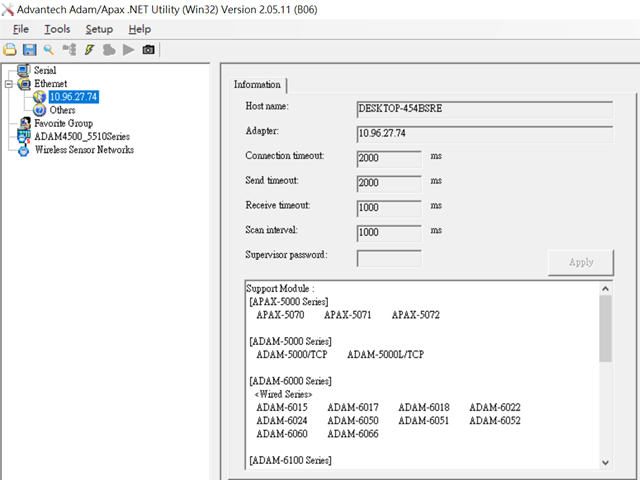Viewport: 640px width, 480px height.
Task: Click the lightning bolt toolbar icon
Action: pyautogui.click(x=89, y=50)
